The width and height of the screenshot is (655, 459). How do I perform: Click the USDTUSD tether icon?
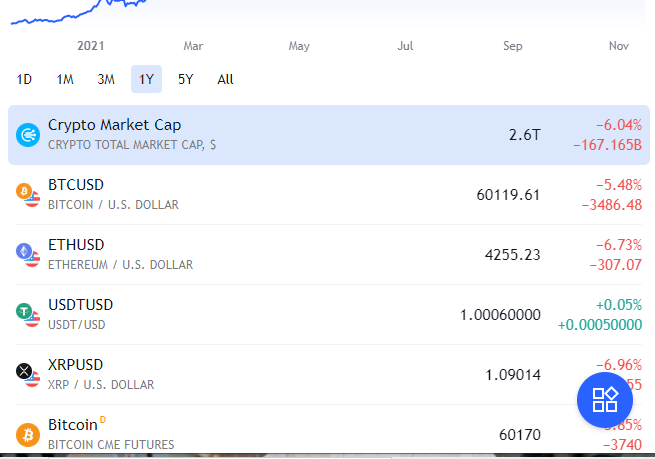click(x=28, y=315)
